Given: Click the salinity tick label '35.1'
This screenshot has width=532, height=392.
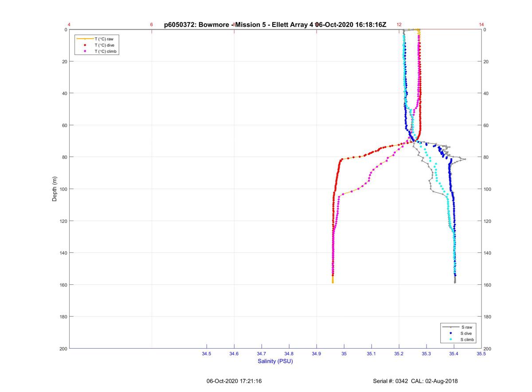Looking at the screenshot, I should point(372,354).
